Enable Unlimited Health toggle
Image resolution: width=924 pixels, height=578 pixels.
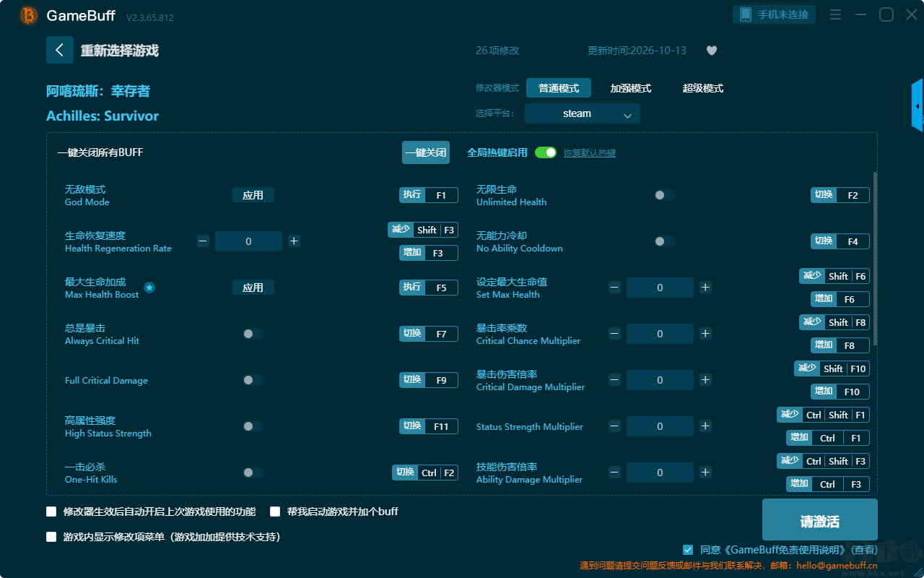click(x=664, y=195)
